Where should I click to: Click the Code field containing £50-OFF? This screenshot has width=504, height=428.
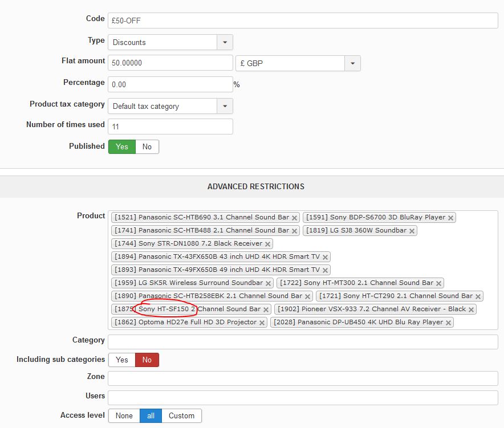pyautogui.click(x=302, y=21)
